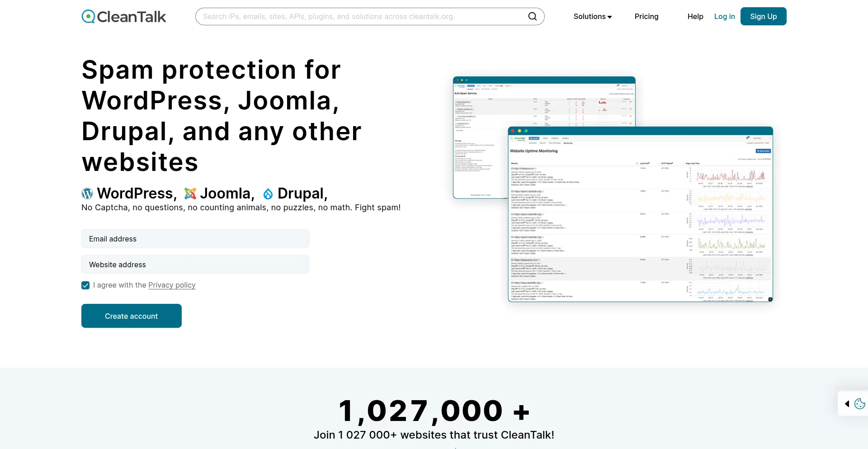The height and width of the screenshot is (449, 868).
Task: Focus the Email address field
Action: (x=195, y=239)
